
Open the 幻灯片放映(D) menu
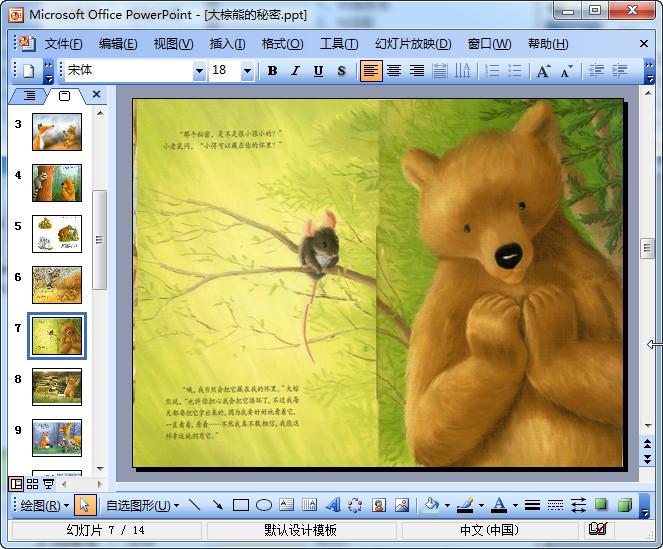point(413,44)
